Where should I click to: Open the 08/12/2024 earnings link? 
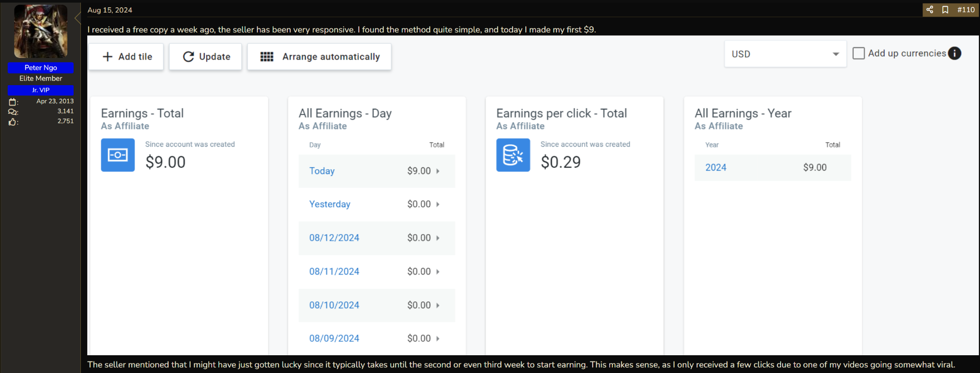click(334, 238)
